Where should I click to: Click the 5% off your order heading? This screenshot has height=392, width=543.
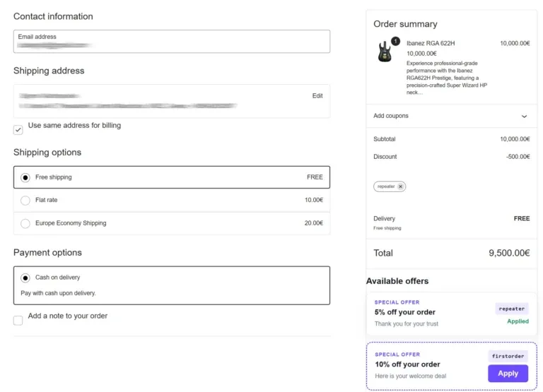tap(405, 312)
